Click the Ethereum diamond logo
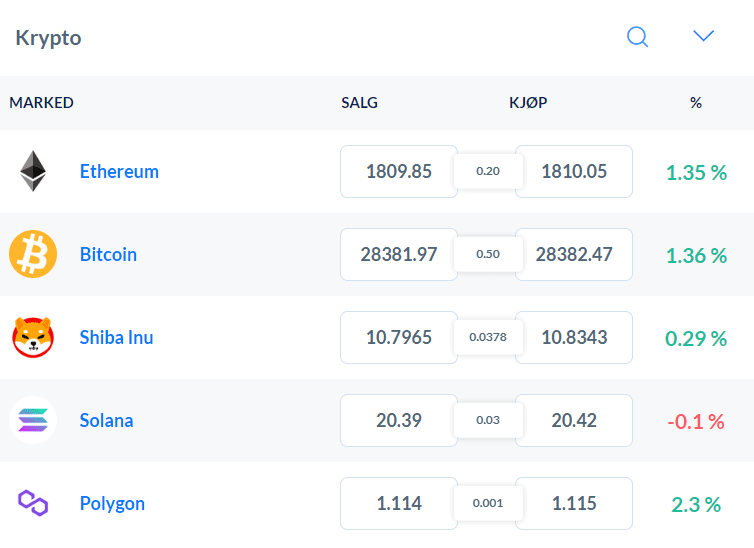754x548 pixels. click(x=33, y=171)
